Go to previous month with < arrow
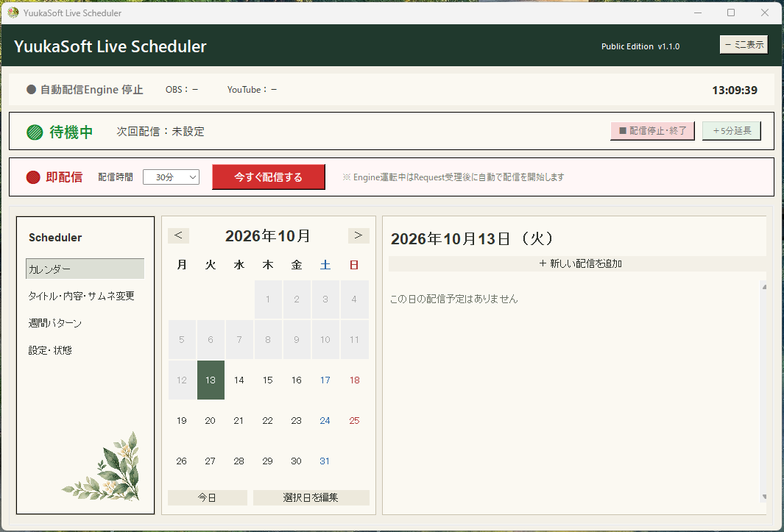The height and width of the screenshot is (532, 784). click(178, 235)
